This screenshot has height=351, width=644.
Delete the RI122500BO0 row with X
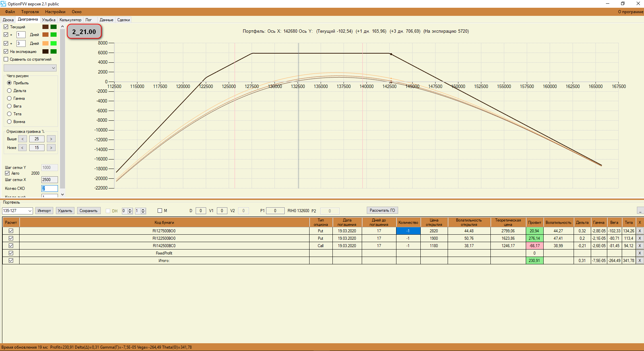640,238
